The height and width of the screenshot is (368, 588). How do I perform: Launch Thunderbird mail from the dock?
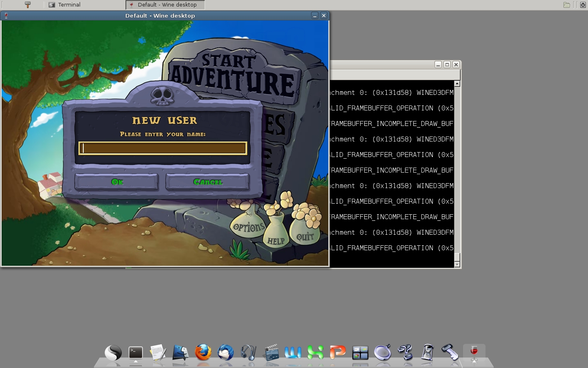coord(225,352)
